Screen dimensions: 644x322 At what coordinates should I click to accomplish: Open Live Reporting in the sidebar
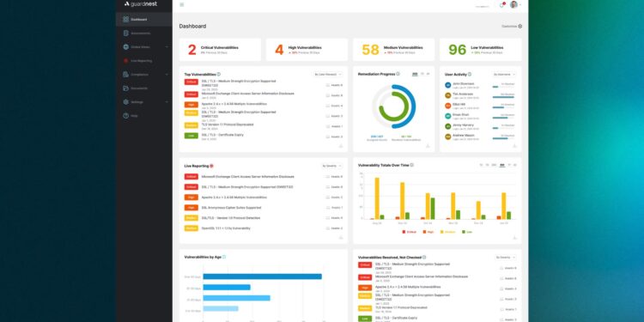coord(143,61)
